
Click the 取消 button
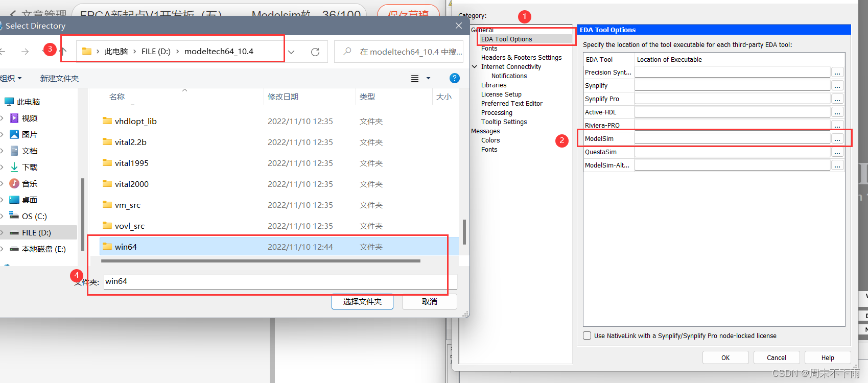(430, 301)
